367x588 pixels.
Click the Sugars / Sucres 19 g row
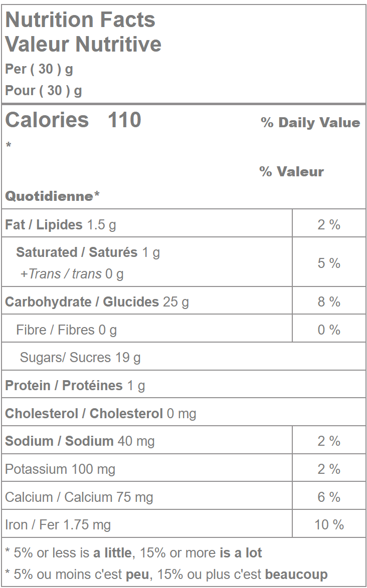(x=80, y=358)
